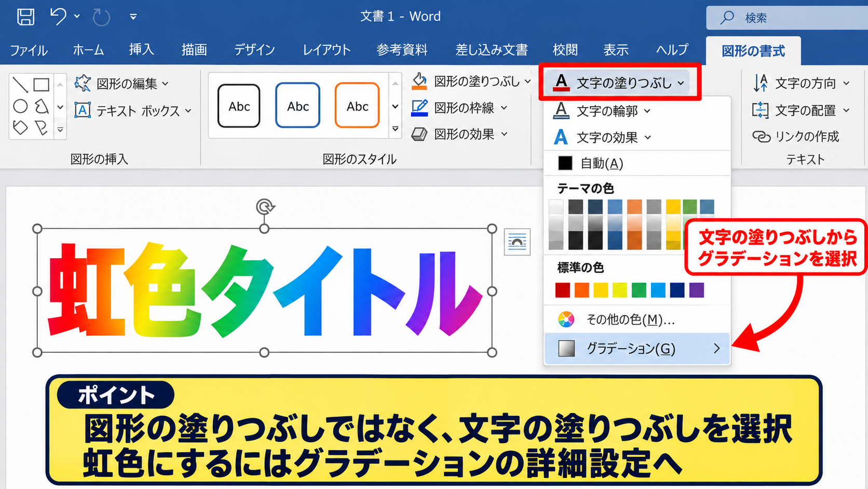This screenshot has width=868, height=489.
Task: Click the Redo icon
Action: pos(101,17)
